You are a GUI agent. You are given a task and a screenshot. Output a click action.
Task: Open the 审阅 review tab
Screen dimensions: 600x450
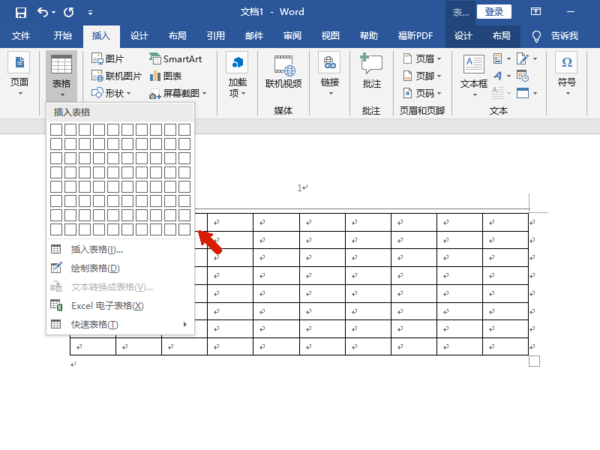coord(292,36)
